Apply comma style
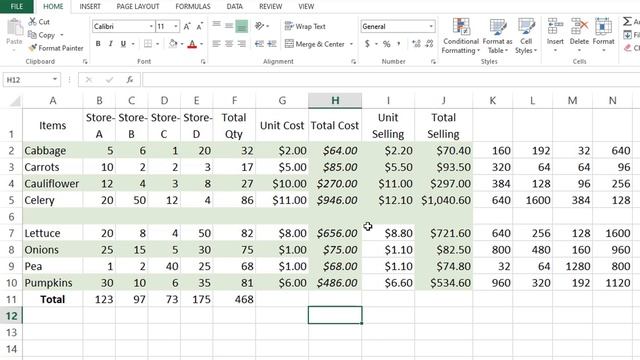 [x=399, y=44]
